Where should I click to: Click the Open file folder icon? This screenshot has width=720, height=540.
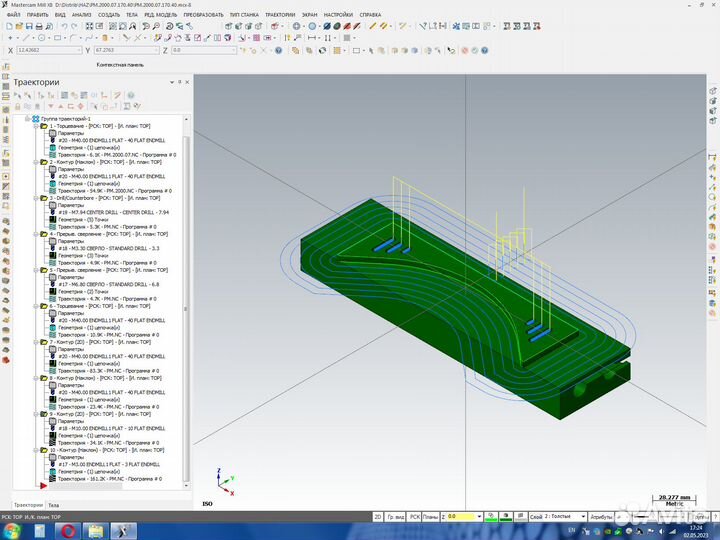tap(19, 27)
